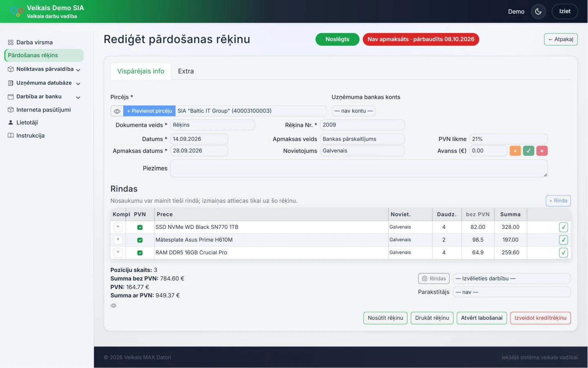Image resolution: width=588 pixels, height=368 pixels.
Task: Click the Lietotāji person icon
Action: [11, 122]
